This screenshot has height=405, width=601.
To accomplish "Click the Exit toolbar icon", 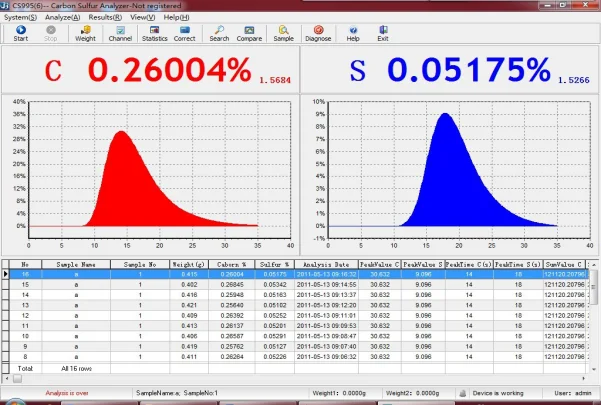I will tap(382, 33).
